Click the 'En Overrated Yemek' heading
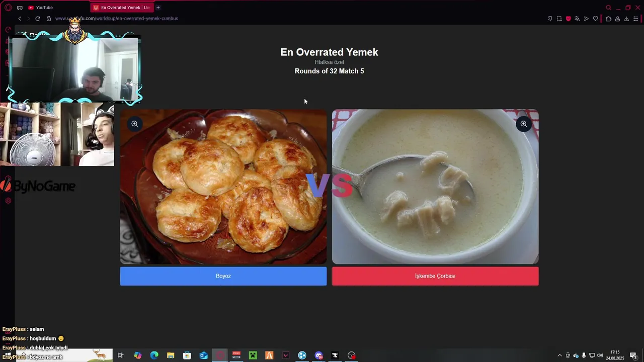The height and width of the screenshot is (362, 644). pos(330,52)
